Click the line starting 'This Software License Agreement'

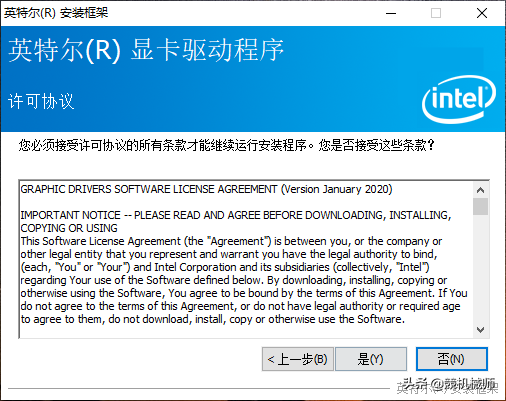(x=231, y=241)
